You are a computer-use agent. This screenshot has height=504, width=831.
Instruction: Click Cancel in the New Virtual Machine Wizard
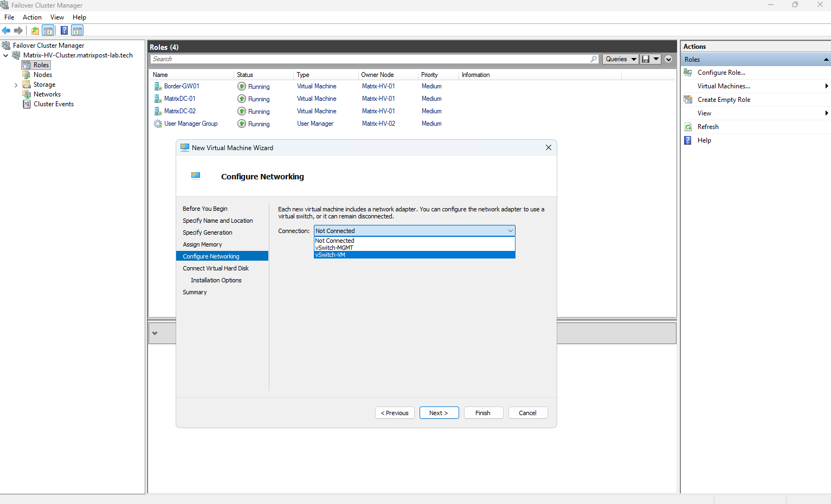click(x=528, y=413)
